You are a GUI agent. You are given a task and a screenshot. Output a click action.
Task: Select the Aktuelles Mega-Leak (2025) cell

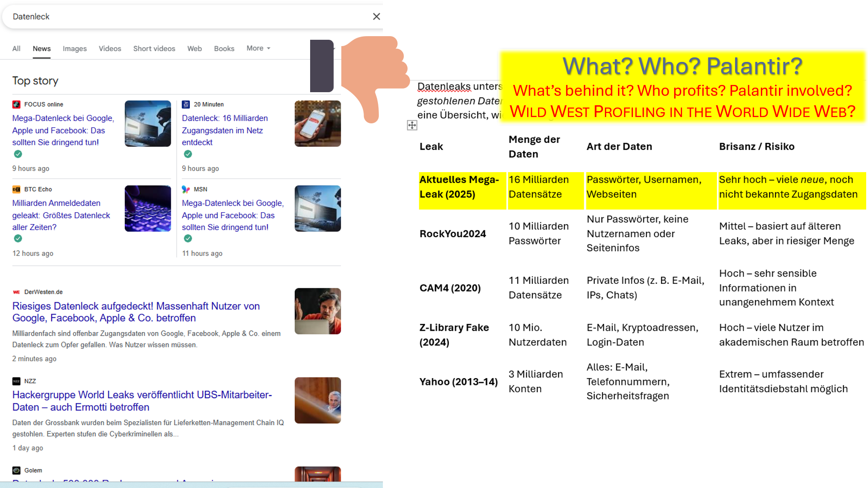pyautogui.click(x=462, y=190)
